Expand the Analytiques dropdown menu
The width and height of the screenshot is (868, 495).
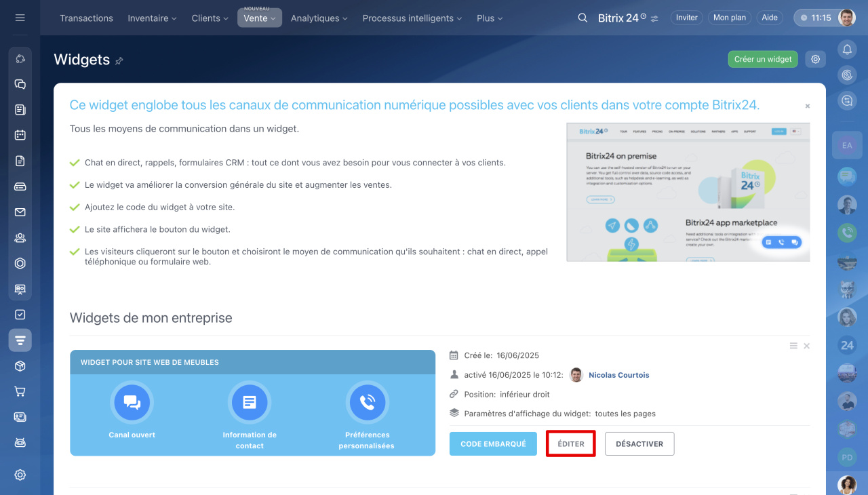click(319, 18)
